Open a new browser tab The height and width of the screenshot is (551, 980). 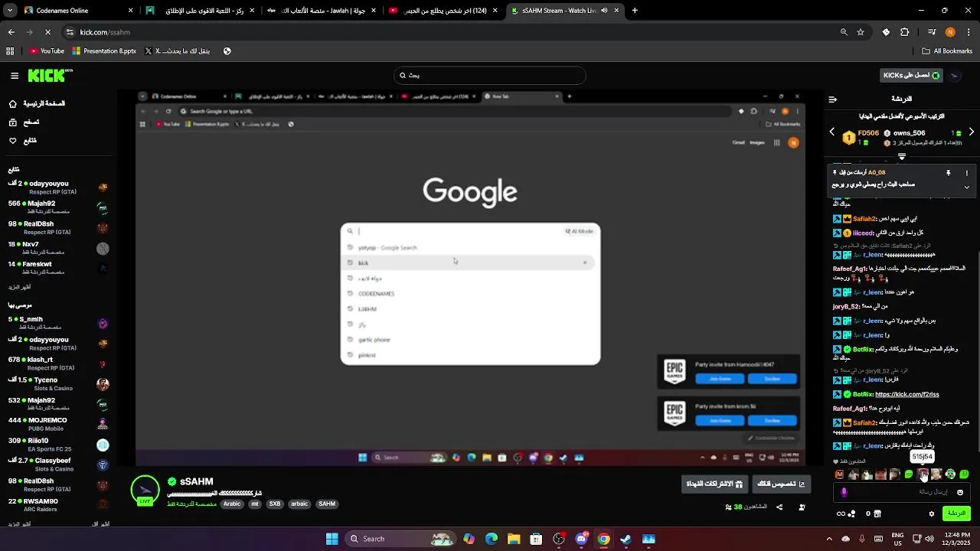click(635, 11)
